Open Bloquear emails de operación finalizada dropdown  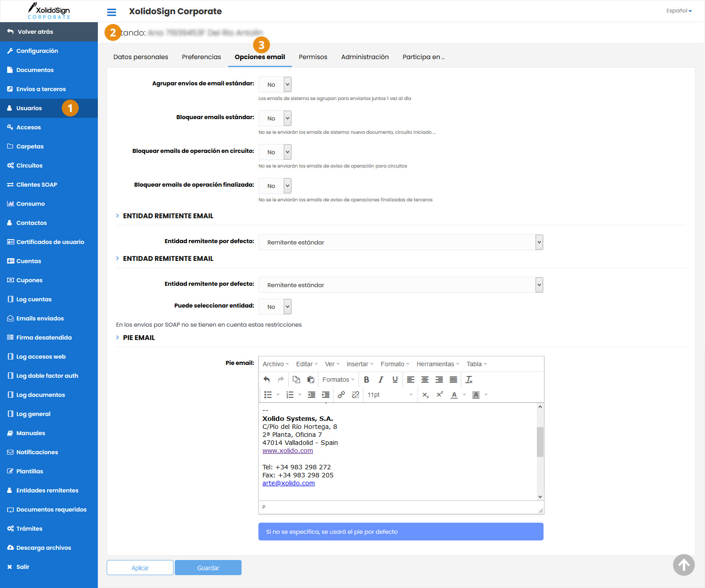tap(275, 186)
